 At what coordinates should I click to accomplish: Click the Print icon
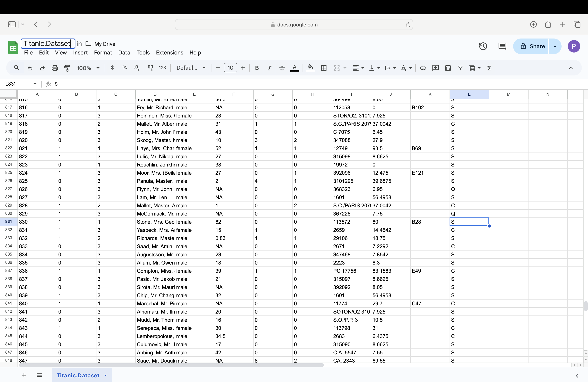[55, 68]
